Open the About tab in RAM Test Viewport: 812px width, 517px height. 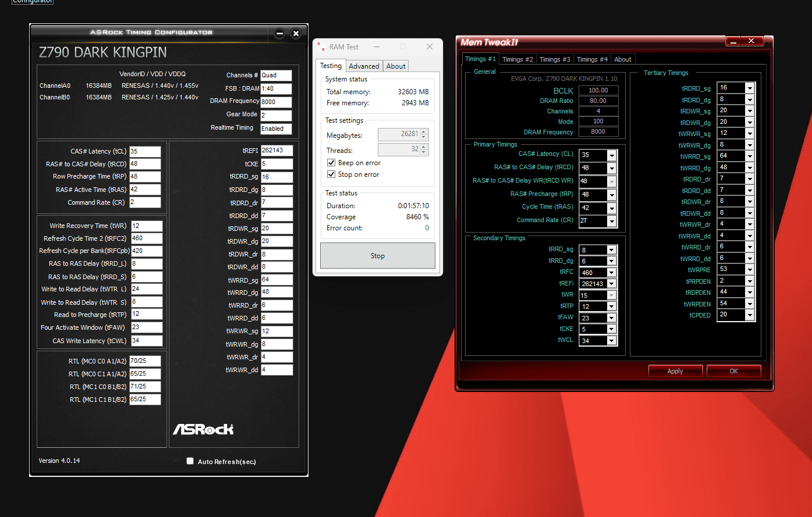coord(396,66)
